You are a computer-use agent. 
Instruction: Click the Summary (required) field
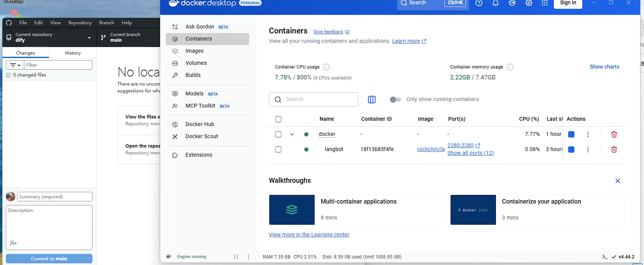point(55,197)
